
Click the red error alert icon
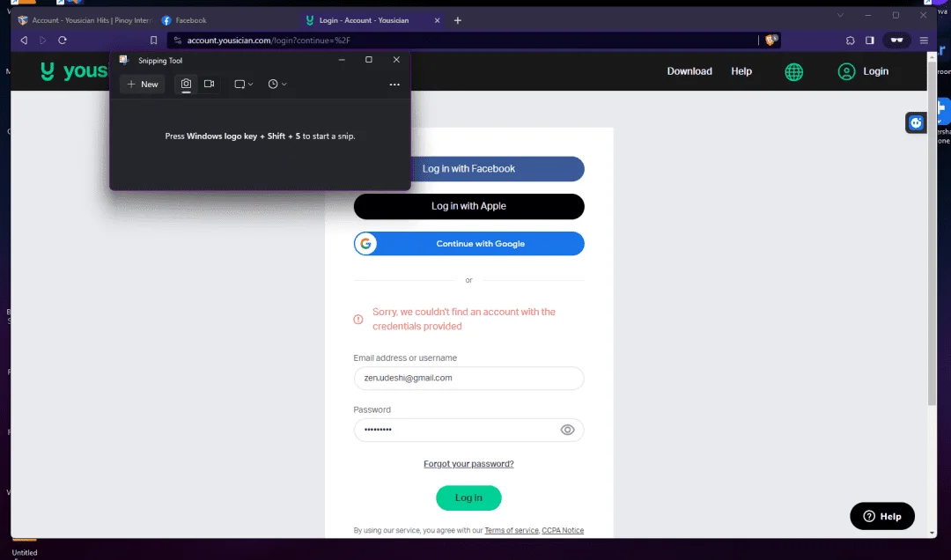pyautogui.click(x=358, y=319)
